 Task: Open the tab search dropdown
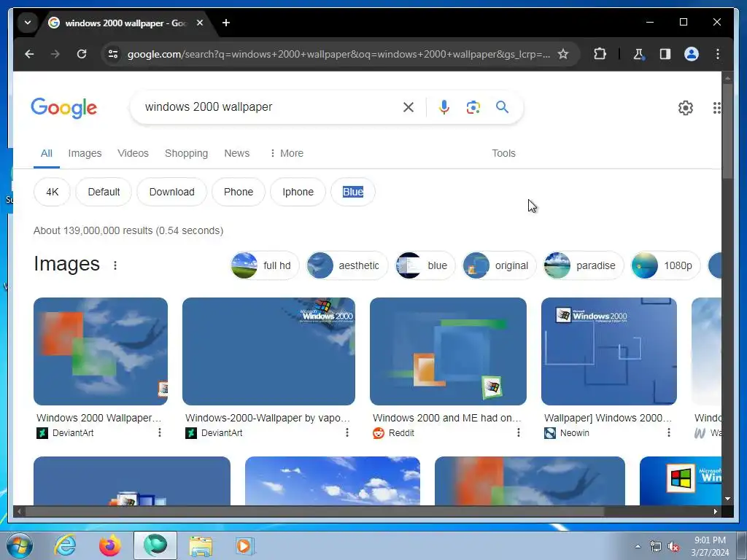(28, 23)
